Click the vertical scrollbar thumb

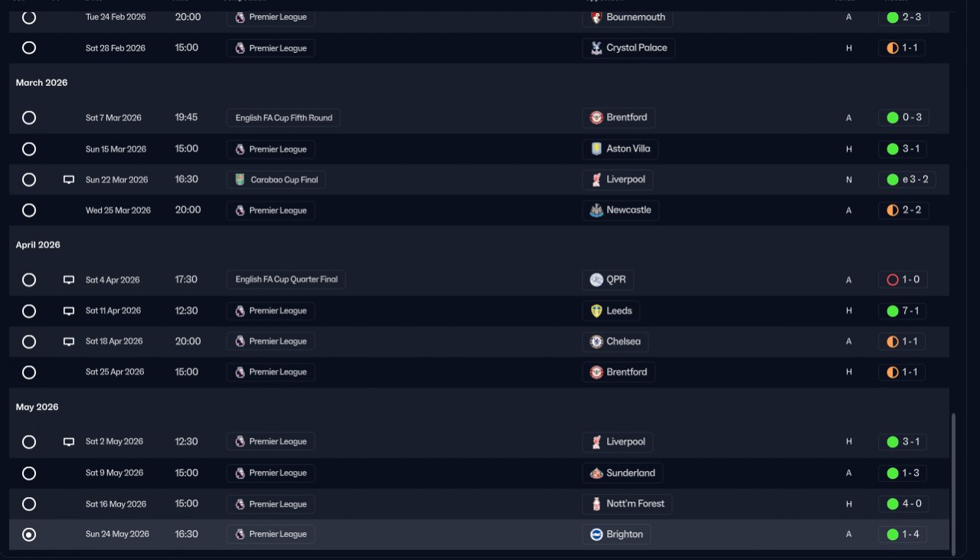953,484
